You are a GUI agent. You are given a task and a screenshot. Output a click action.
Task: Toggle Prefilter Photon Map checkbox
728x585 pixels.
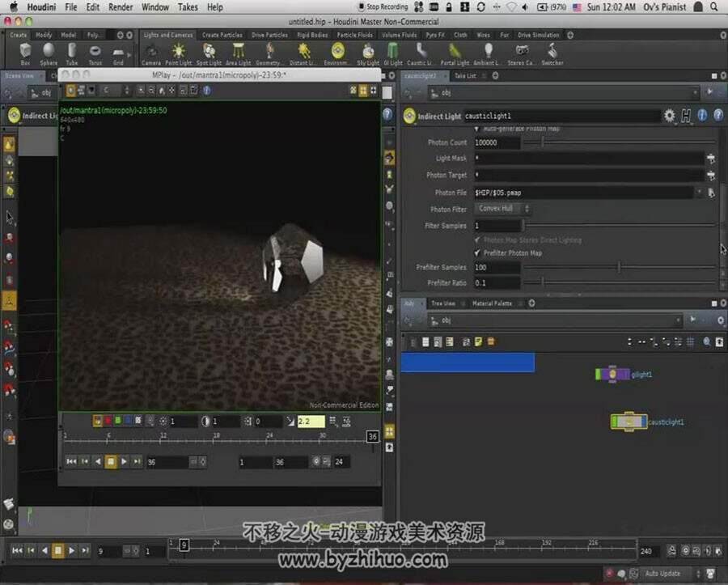pyautogui.click(x=476, y=252)
